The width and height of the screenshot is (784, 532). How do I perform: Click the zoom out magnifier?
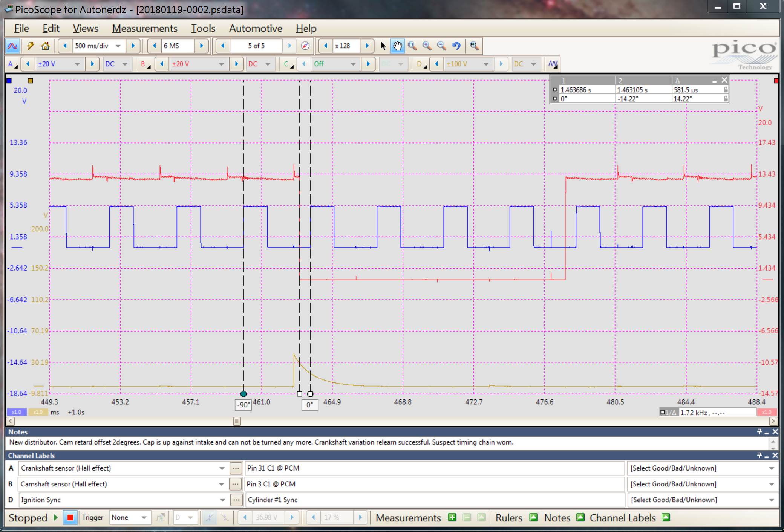tap(441, 46)
